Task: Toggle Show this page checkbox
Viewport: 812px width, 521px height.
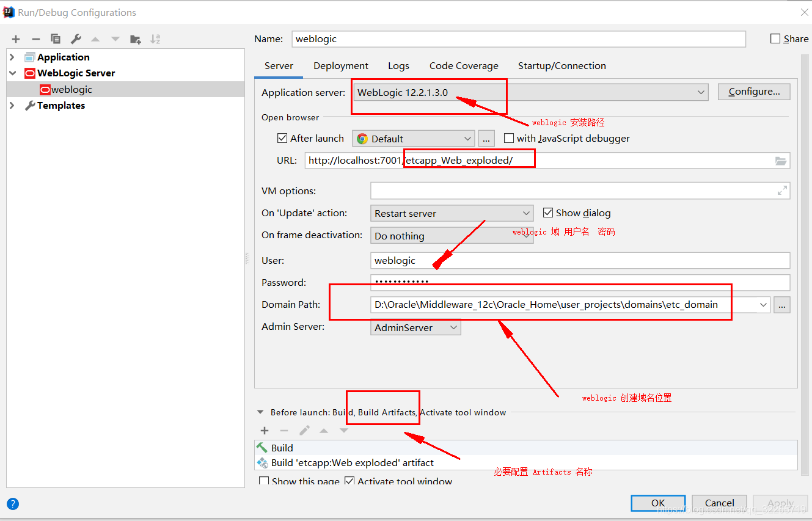Action: (x=264, y=481)
